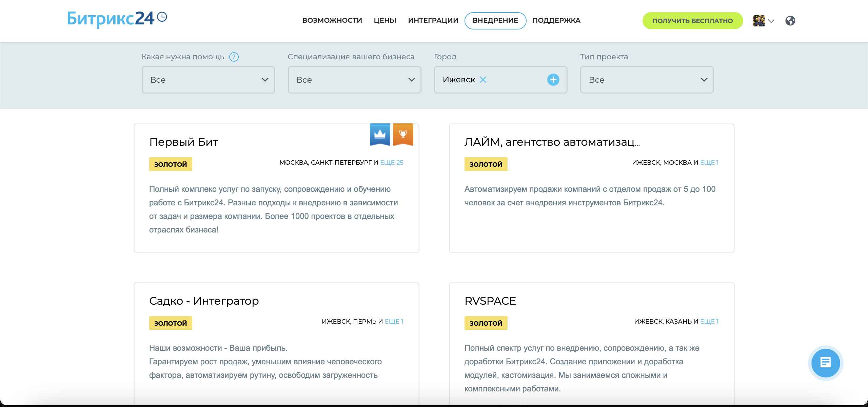Screen dimensions: 868x407
Task: Click the blue crown badge on Первый Бит
Action: [x=380, y=135]
